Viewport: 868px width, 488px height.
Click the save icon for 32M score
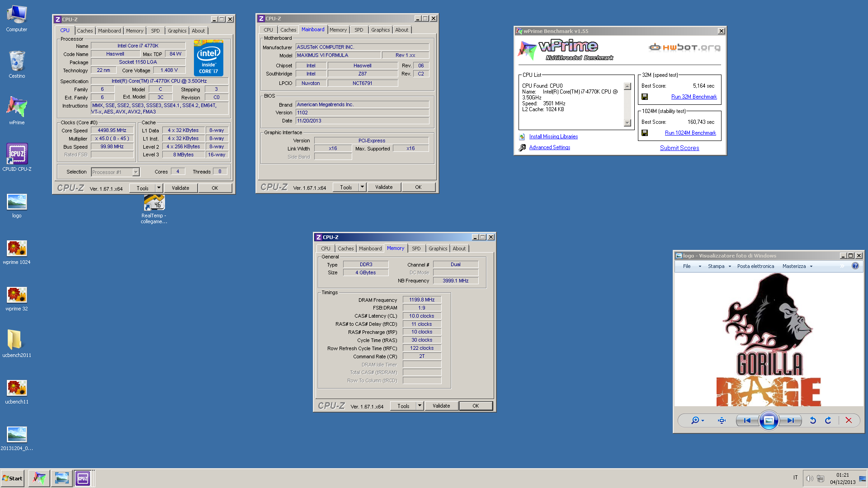coord(645,97)
